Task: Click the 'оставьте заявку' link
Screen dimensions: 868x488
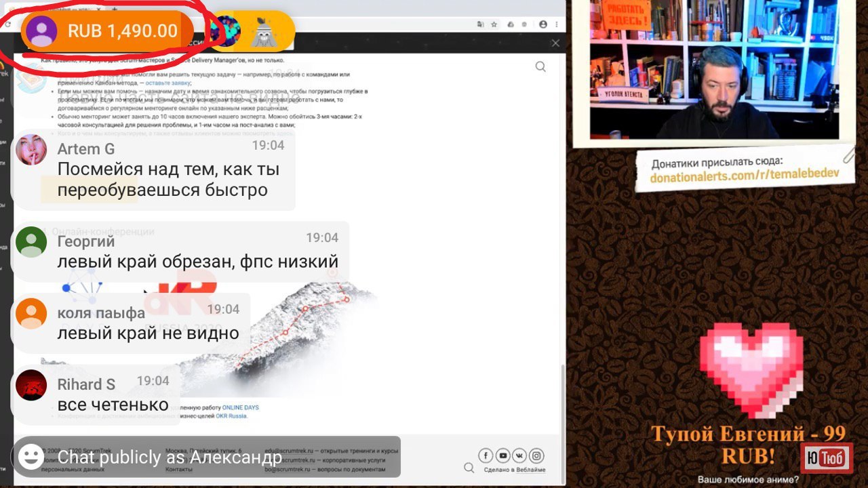Action: coord(167,82)
